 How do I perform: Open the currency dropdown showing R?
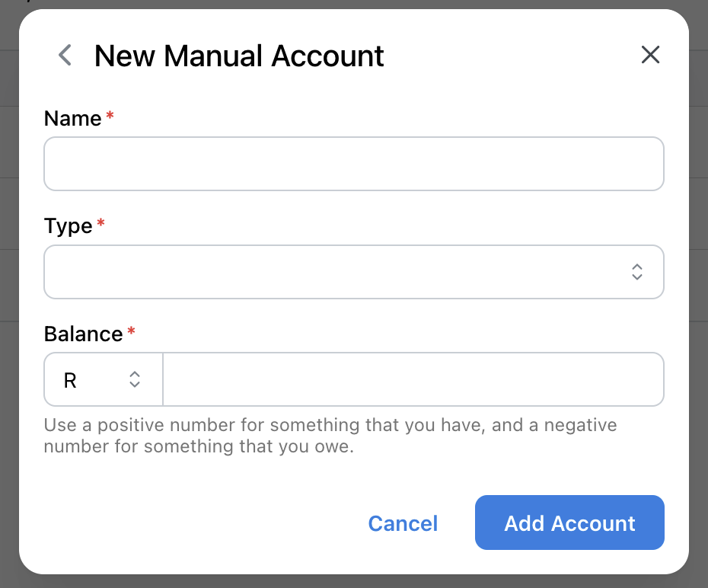103,379
